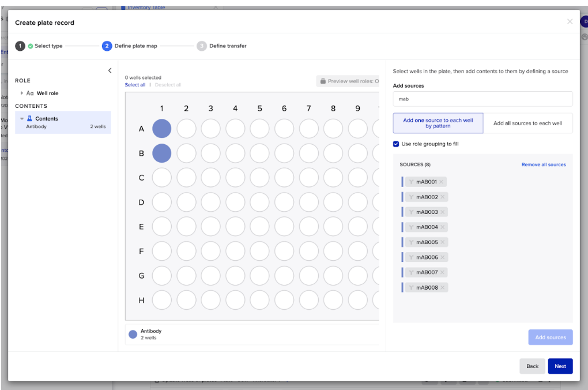Viewport: 588px width, 390px height.
Task: Click the green checkmark on Select type step
Action: tap(32, 46)
